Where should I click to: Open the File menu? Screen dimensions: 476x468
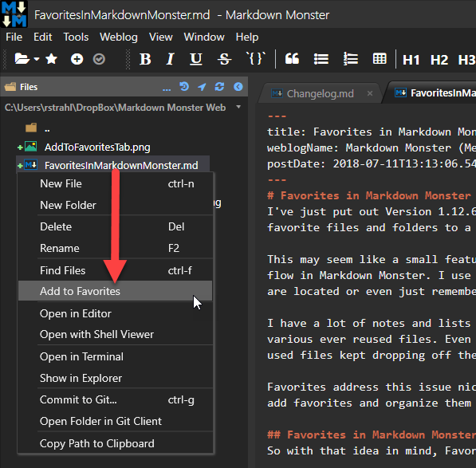tap(14, 37)
